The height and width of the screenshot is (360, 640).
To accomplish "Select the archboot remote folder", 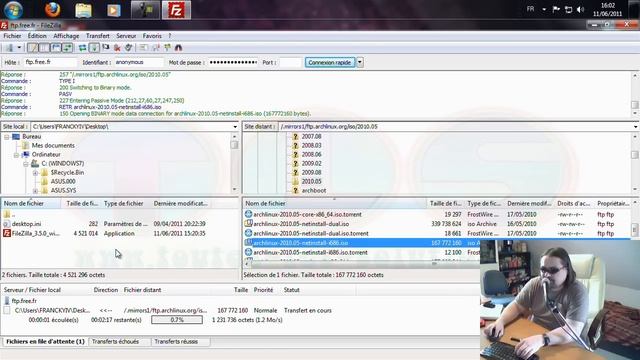I will tap(313, 191).
